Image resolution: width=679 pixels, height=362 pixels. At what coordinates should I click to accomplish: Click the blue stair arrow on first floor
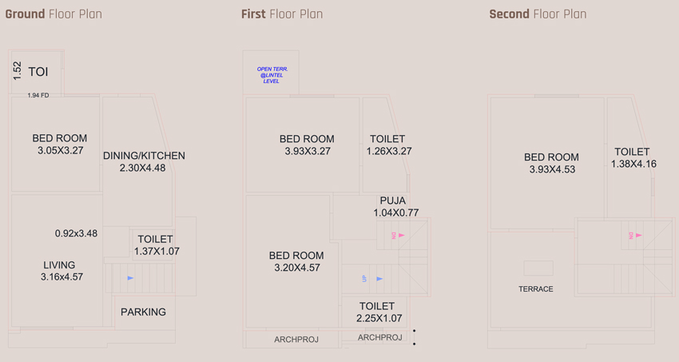pyautogui.click(x=379, y=279)
